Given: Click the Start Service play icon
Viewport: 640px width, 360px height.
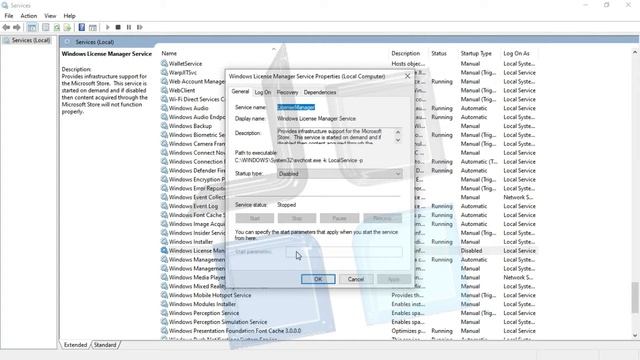Looking at the screenshot, I should [x=107, y=27].
